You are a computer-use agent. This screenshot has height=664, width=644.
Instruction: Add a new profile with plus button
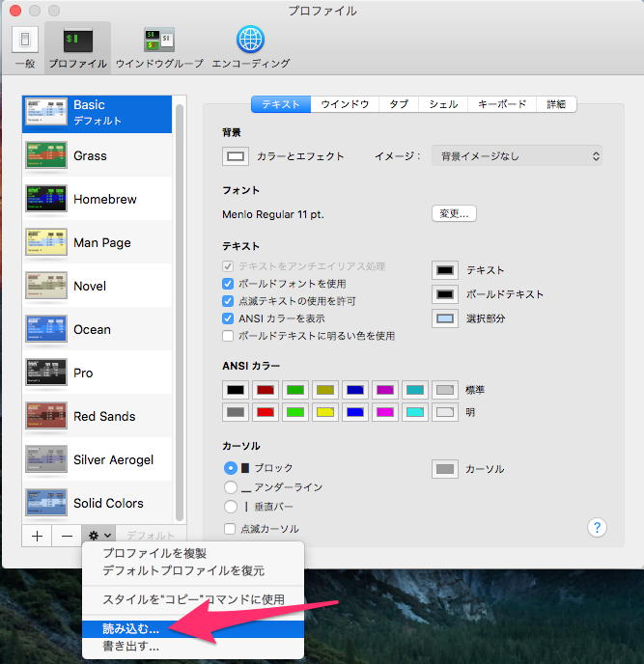37,536
